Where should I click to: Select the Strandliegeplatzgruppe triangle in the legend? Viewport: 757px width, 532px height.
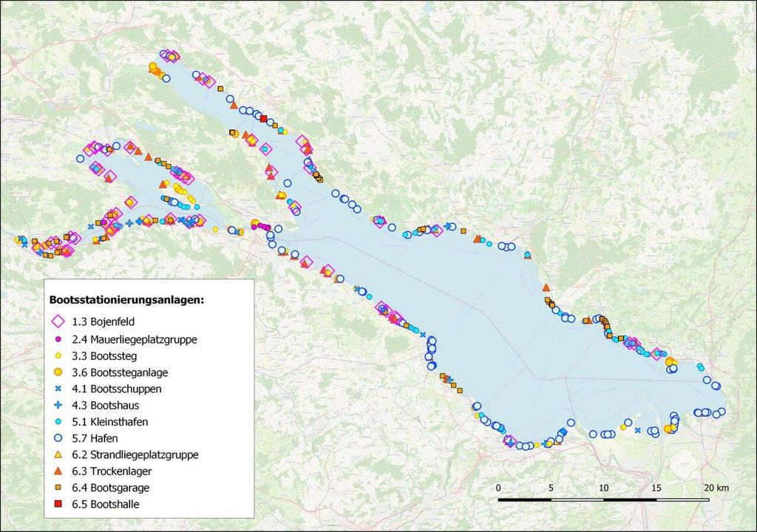(x=57, y=454)
